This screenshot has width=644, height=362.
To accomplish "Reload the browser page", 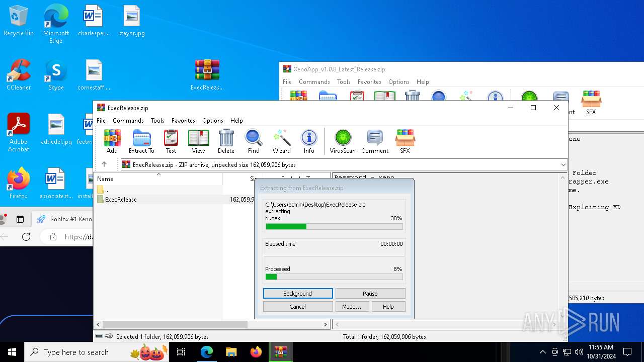I will (x=26, y=237).
